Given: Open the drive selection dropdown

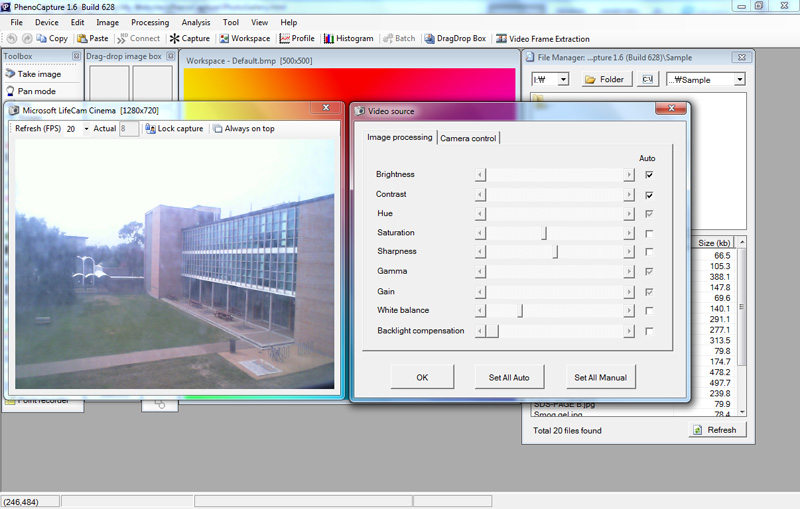Looking at the screenshot, I should pyautogui.click(x=563, y=79).
